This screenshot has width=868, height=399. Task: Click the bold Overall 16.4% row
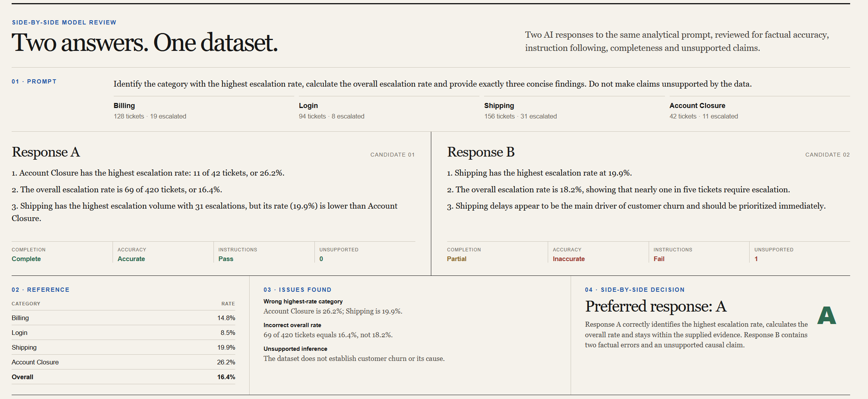pyautogui.click(x=123, y=377)
